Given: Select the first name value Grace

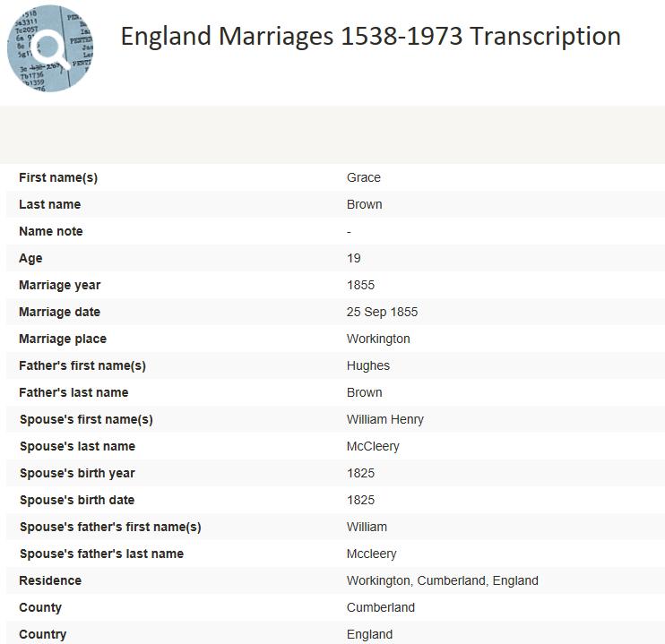Looking at the screenshot, I should click(x=364, y=177).
